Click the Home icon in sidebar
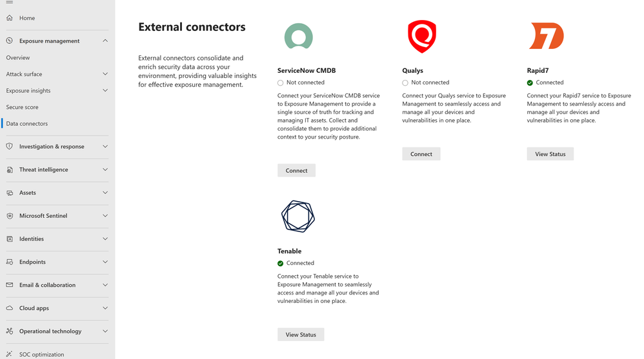Image resolution: width=644 pixels, height=359 pixels. click(x=10, y=18)
